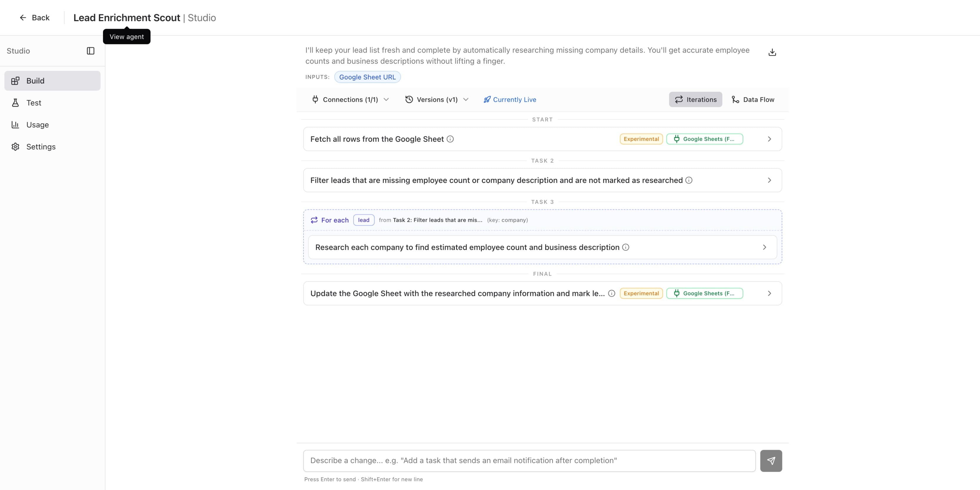Click info icon beside Filter leads task
980x490 pixels.
689,180
